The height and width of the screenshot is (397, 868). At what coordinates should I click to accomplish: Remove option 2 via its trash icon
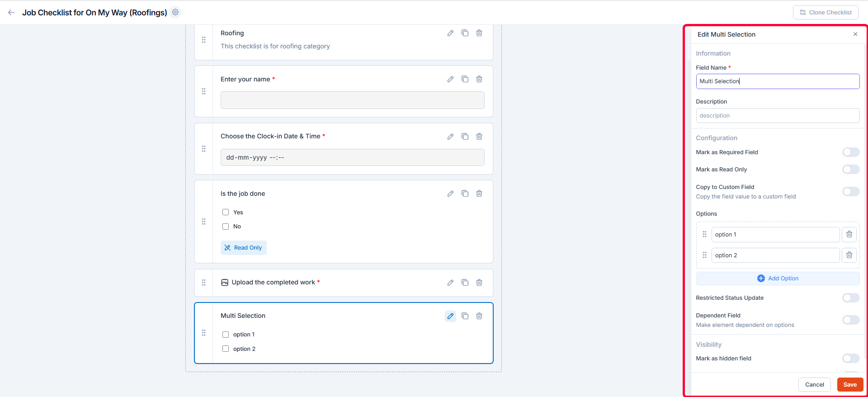point(849,255)
